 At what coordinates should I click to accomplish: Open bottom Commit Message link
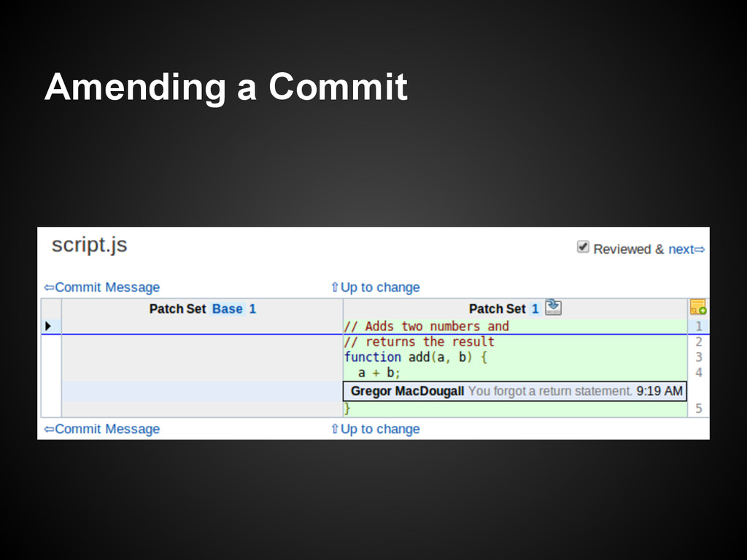[x=101, y=429]
